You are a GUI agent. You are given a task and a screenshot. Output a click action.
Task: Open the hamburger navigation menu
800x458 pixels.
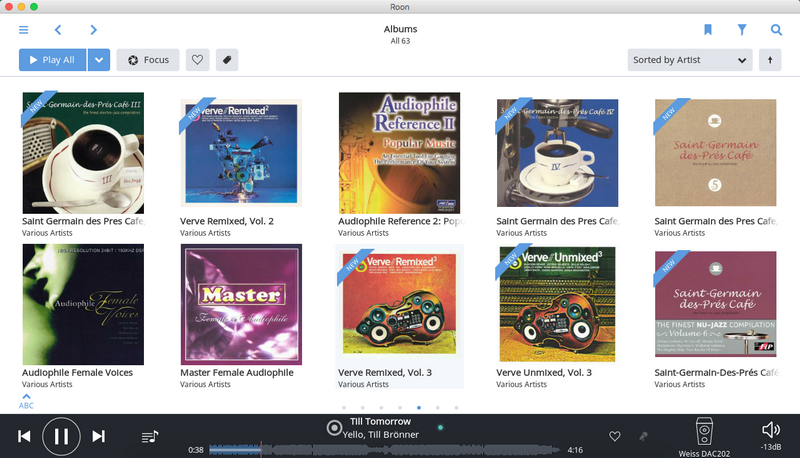[24, 30]
